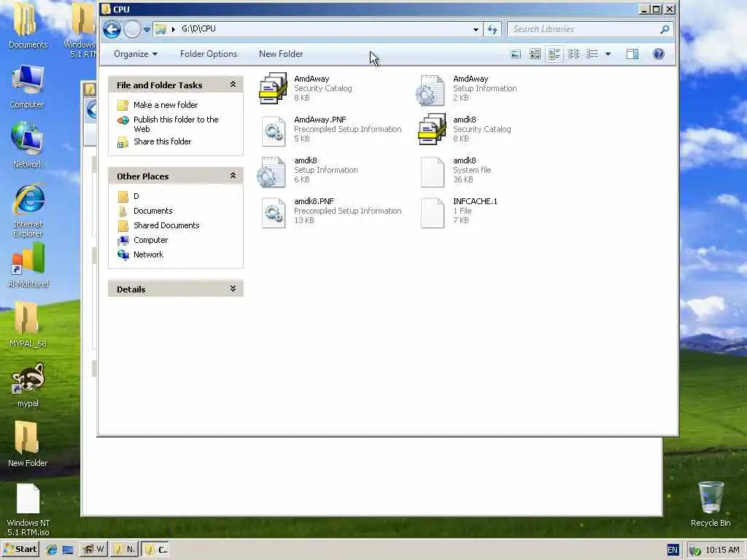Select AmdAway Security Catalog file icon
This screenshot has width=747, height=560.
point(273,88)
